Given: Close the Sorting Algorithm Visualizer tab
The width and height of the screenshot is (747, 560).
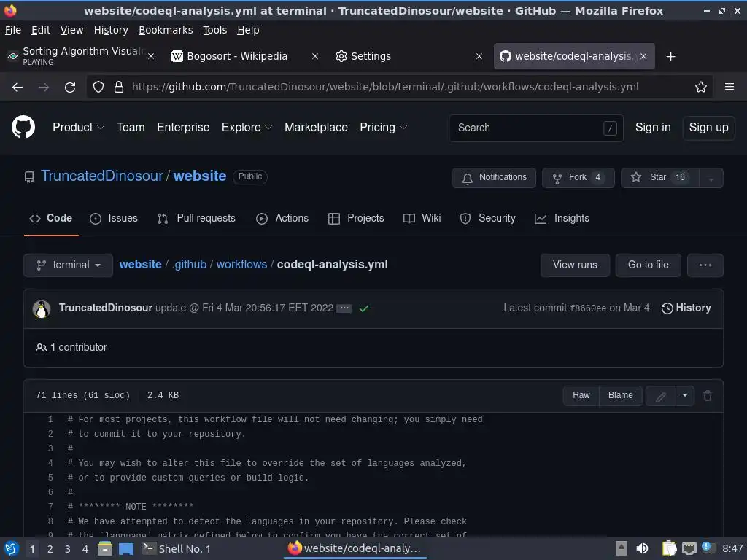Looking at the screenshot, I should (x=151, y=56).
